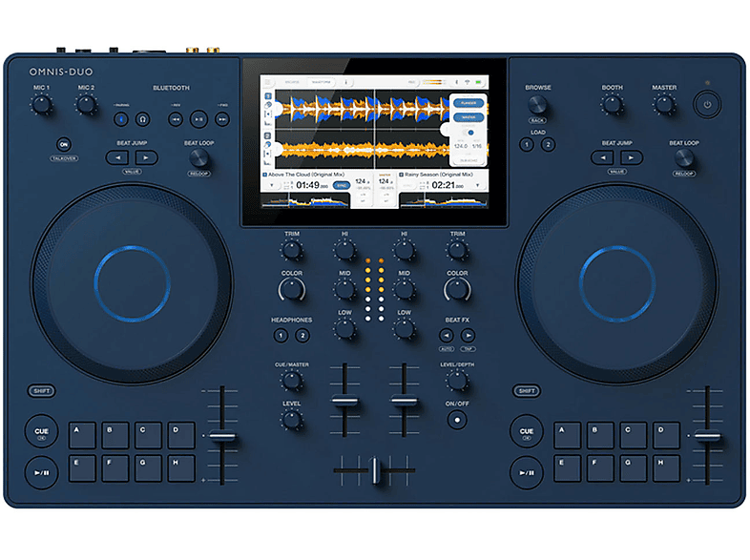Click left deck Beat Jump forward arrow
750x560 pixels.
(146, 157)
